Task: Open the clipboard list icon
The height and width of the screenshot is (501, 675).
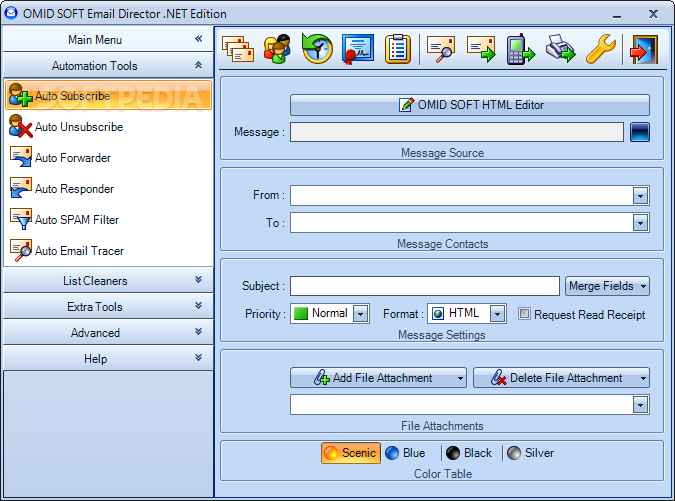Action: pyautogui.click(x=398, y=49)
